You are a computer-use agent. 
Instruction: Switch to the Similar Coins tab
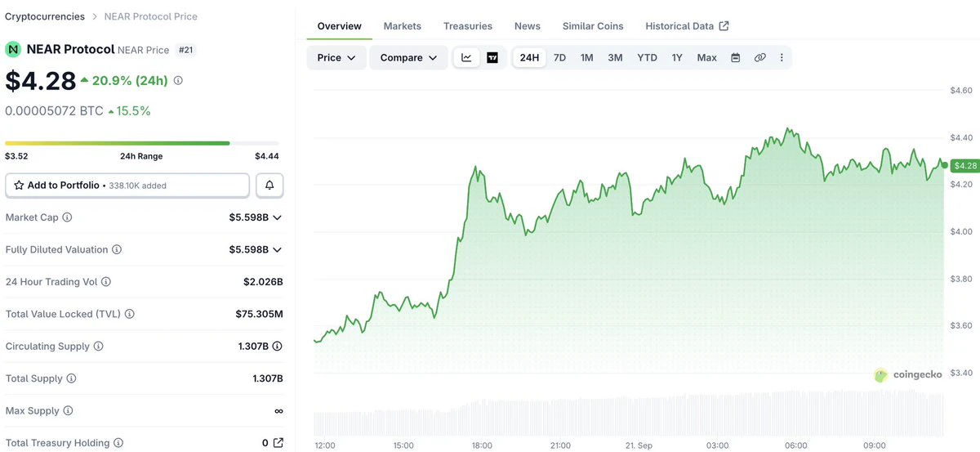[593, 26]
